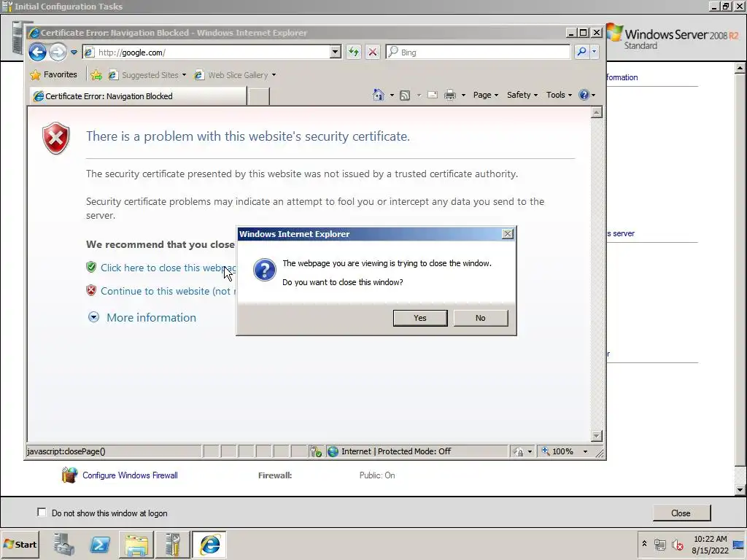The height and width of the screenshot is (560, 747).
Task: Click Internet Explorer taskbar icon
Action: pos(209,544)
